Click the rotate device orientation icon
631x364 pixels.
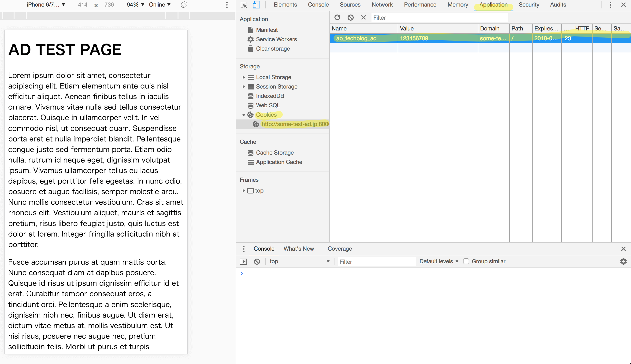(184, 5)
